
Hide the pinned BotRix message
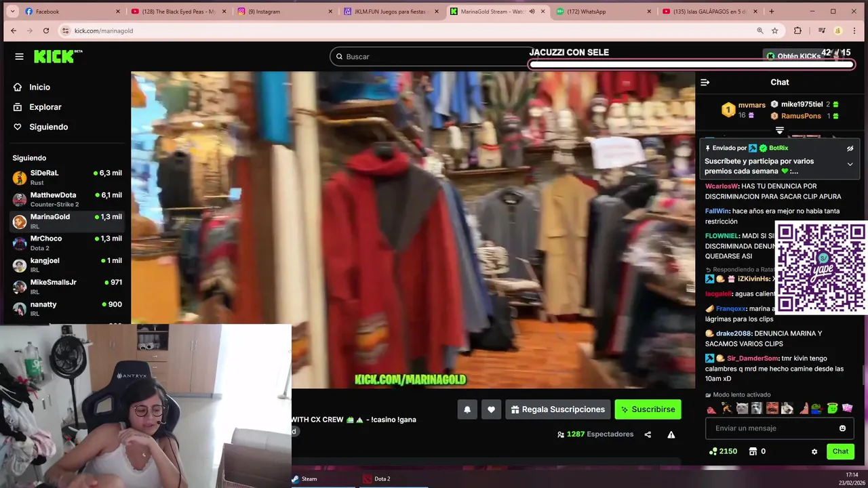click(x=850, y=148)
